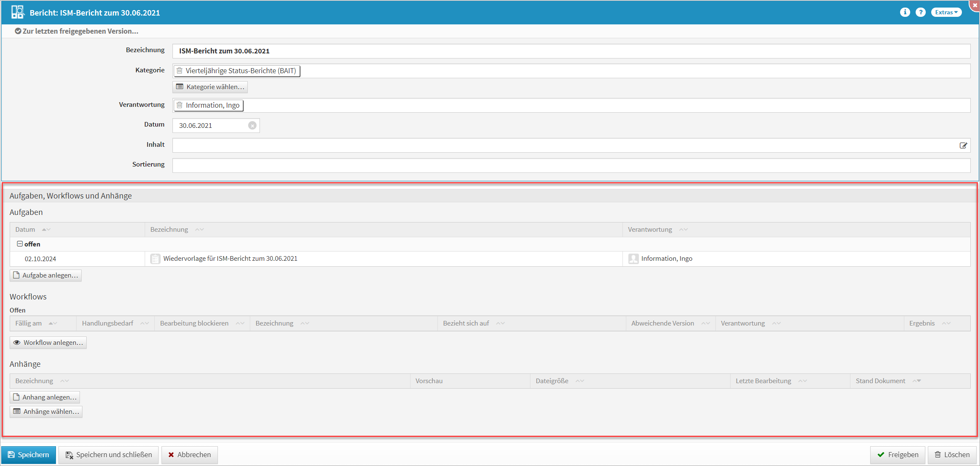
Task: Remove Information, Ingo via trash icon
Action: point(180,105)
